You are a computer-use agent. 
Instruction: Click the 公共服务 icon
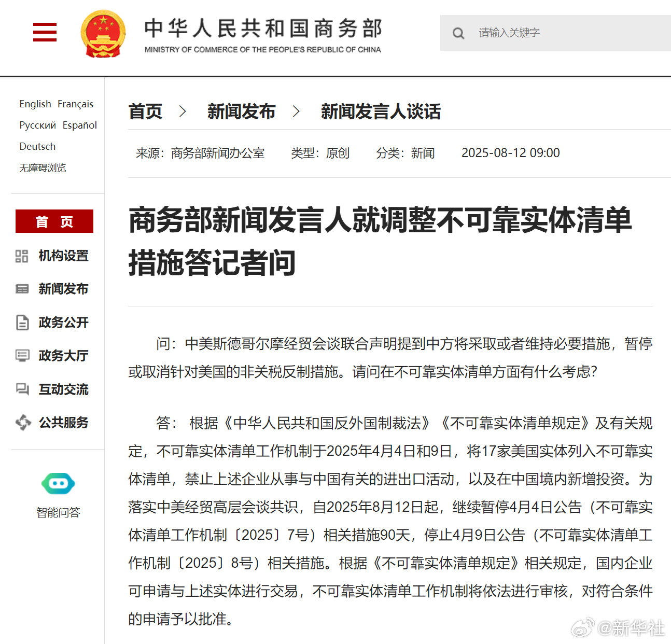(23, 423)
